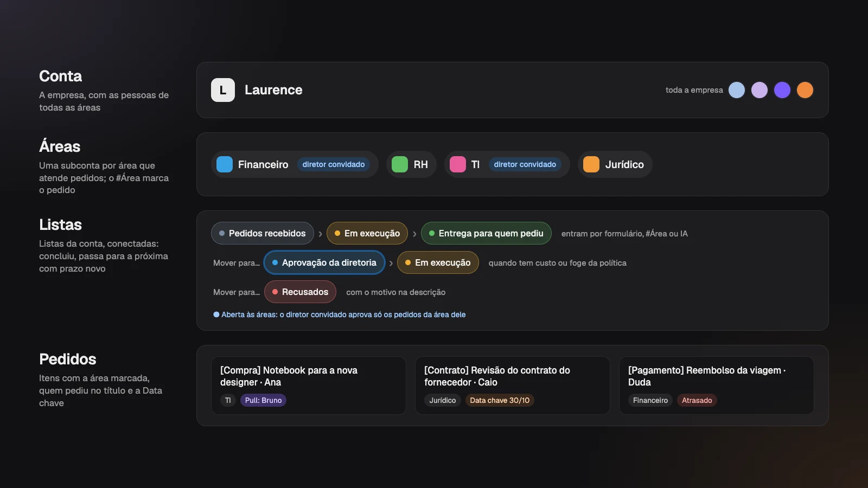Click the "Pull: Bruno" tag
This screenshot has height=488, width=868.
click(263, 400)
